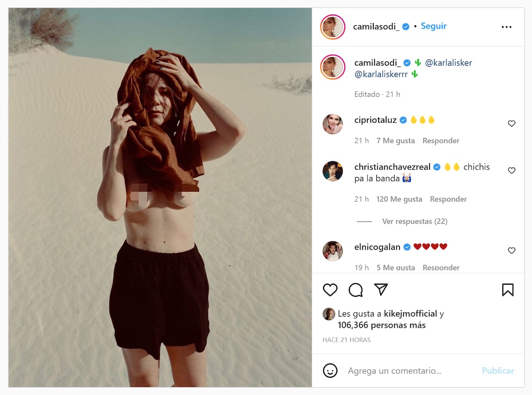The image size is (532, 395).
Task: Open camilasodi_ header profile picture
Action: [332, 27]
